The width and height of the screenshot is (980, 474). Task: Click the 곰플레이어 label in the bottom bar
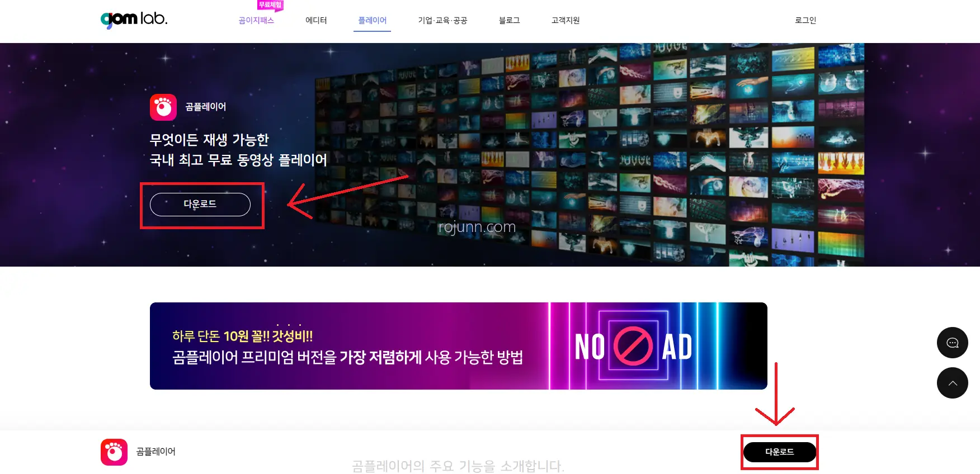[156, 452]
